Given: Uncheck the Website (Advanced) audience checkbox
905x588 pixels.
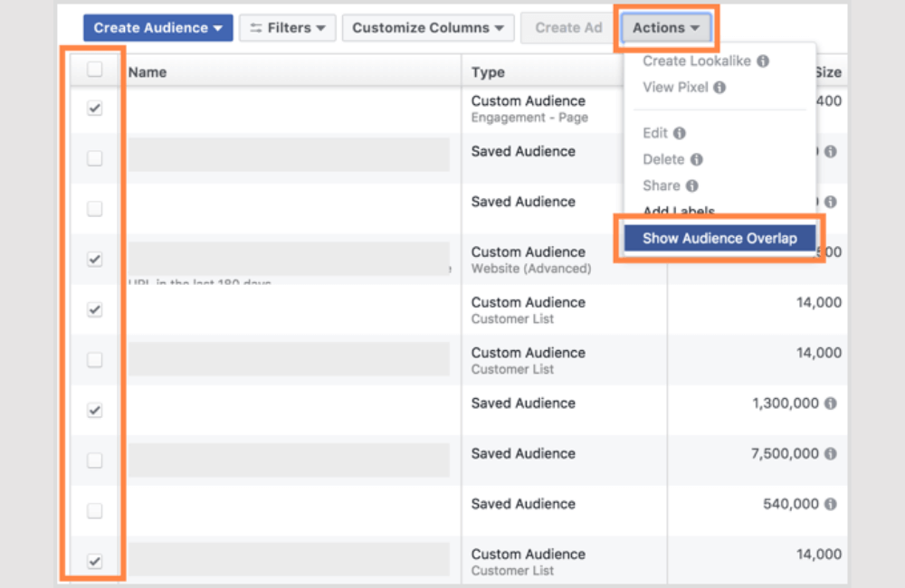Looking at the screenshot, I should pos(94,260).
